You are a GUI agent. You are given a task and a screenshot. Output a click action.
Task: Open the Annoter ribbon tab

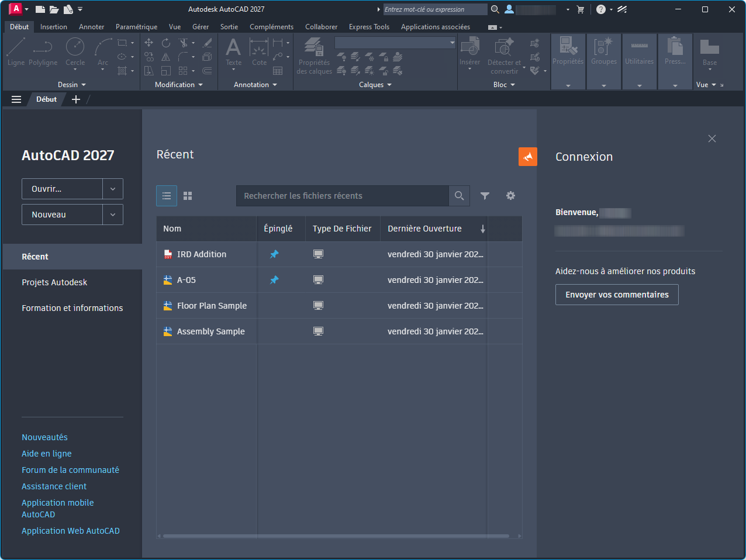point(92,27)
